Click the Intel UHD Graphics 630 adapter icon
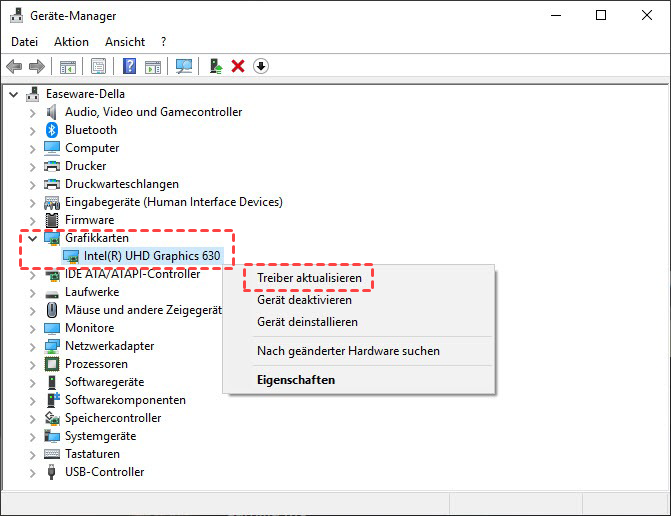The height and width of the screenshot is (516, 671). pyautogui.click(x=71, y=256)
